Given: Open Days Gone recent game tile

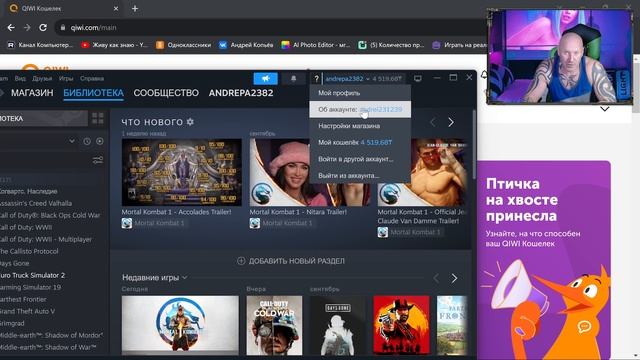Looking at the screenshot, I should click(x=338, y=325).
